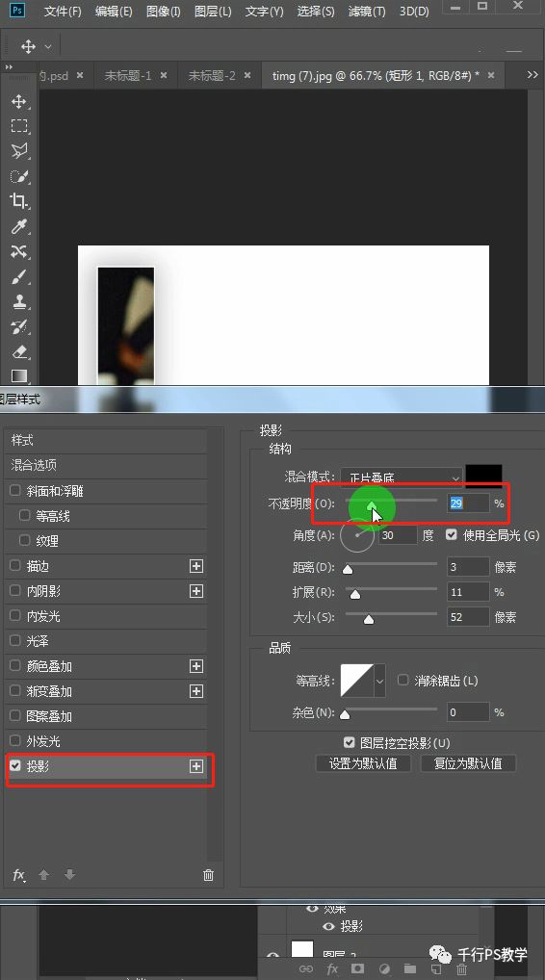The height and width of the screenshot is (980, 545).
Task: Click trash icon in layer style dialog
Action: point(209,875)
